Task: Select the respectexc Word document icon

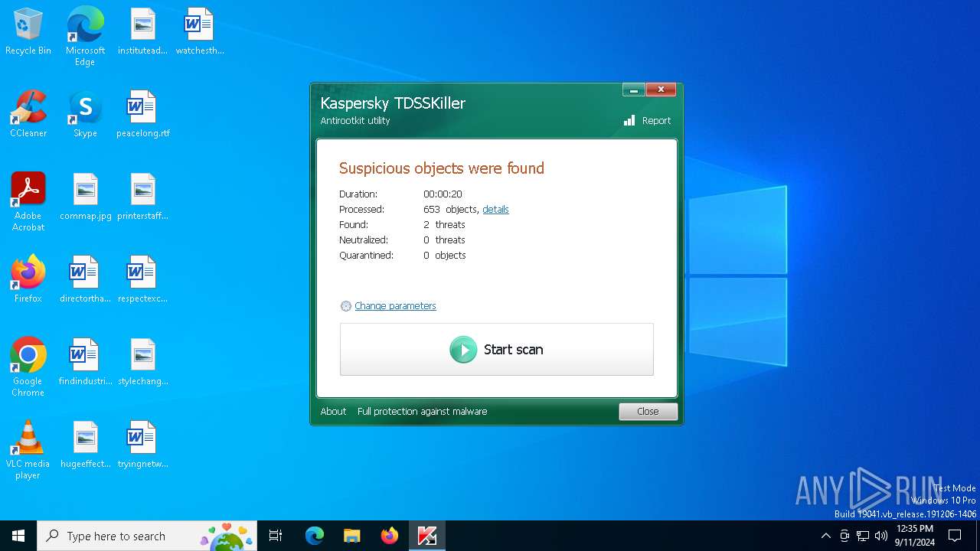Action: coord(142,280)
